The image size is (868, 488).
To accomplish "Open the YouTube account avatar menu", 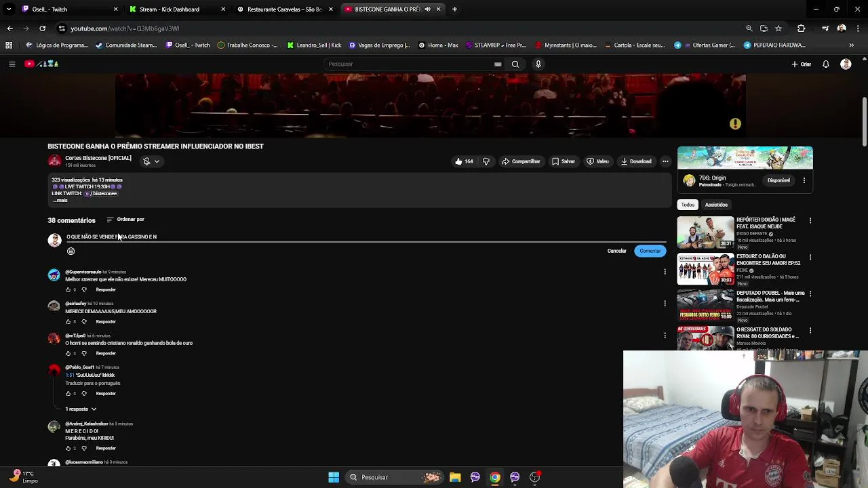I will click(846, 64).
